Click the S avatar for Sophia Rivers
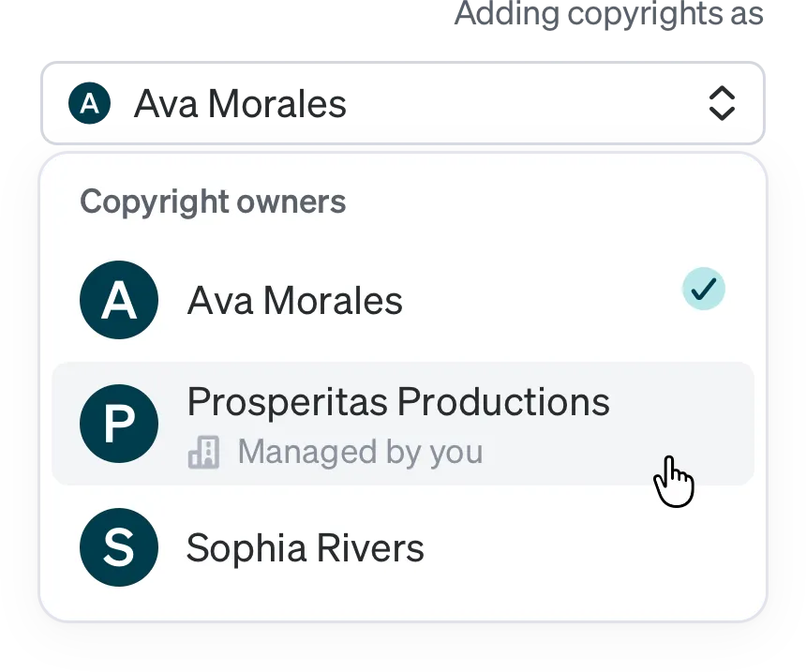Image resolution: width=806 pixels, height=672 pixels. 119,547
